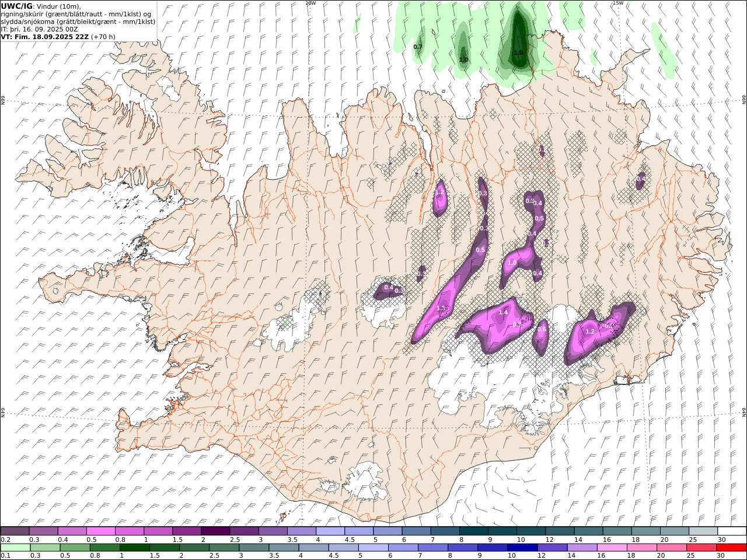Click the pale lavender 4–4.5 swatch on the upper scale
The height and width of the screenshot is (560, 747).
pyautogui.click(x=330, y=531)
